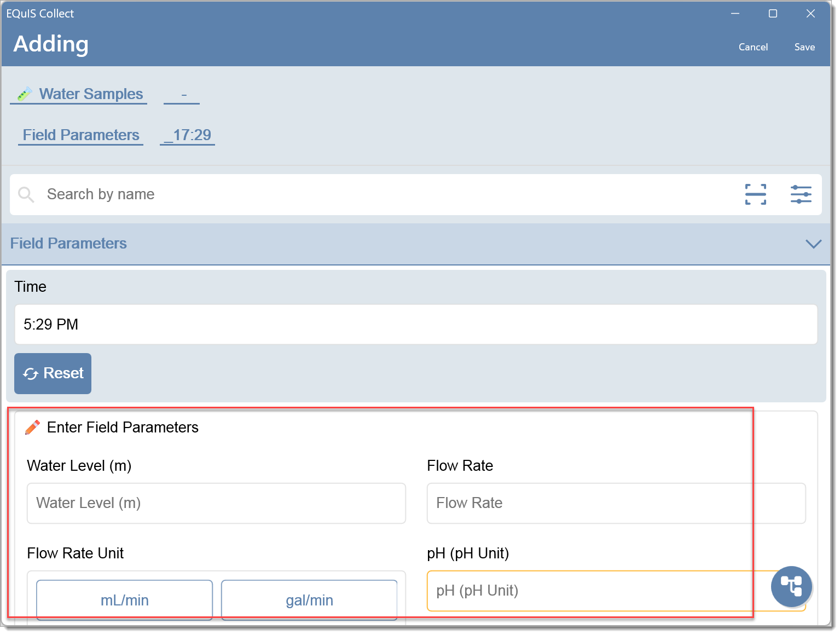
Task: Click the Flow Rate Unit label
Action: click(x=76, y=553)
